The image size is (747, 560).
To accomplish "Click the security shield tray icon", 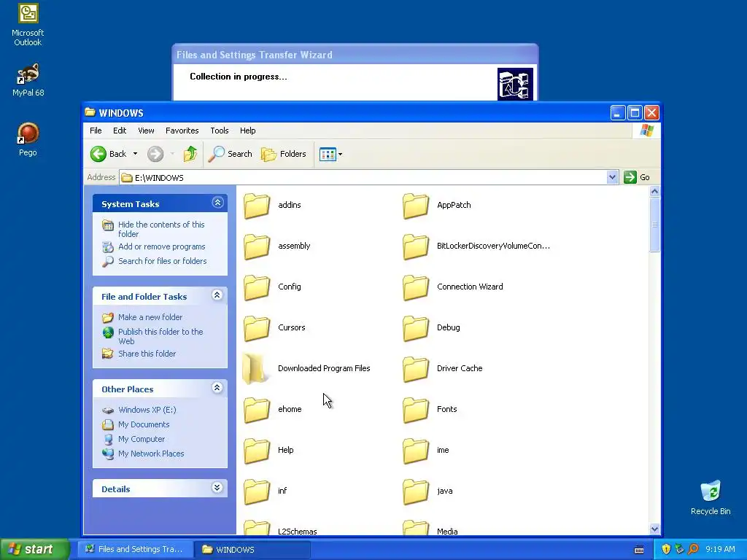I will pos(666,549).
